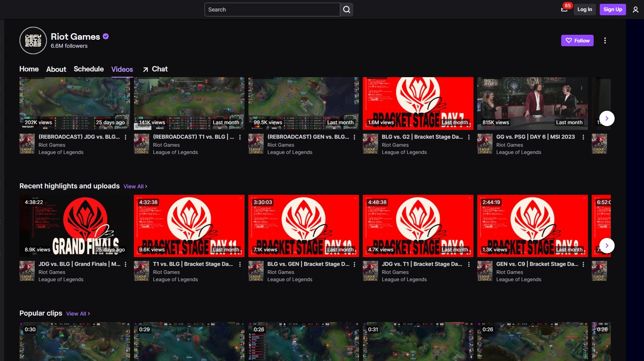
Task: Open Bracket Stage Day 7 thumbnail with 1.6M views
Action: [x=418, y=104]
